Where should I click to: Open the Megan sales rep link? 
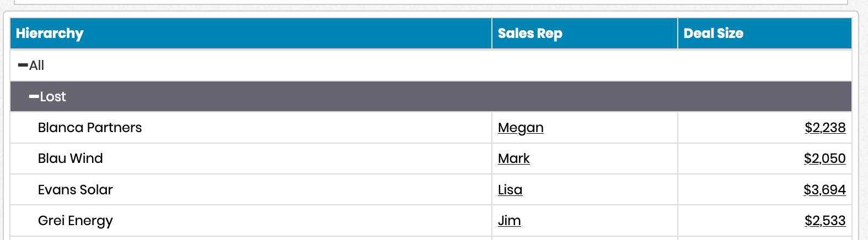tap(521, 128)
